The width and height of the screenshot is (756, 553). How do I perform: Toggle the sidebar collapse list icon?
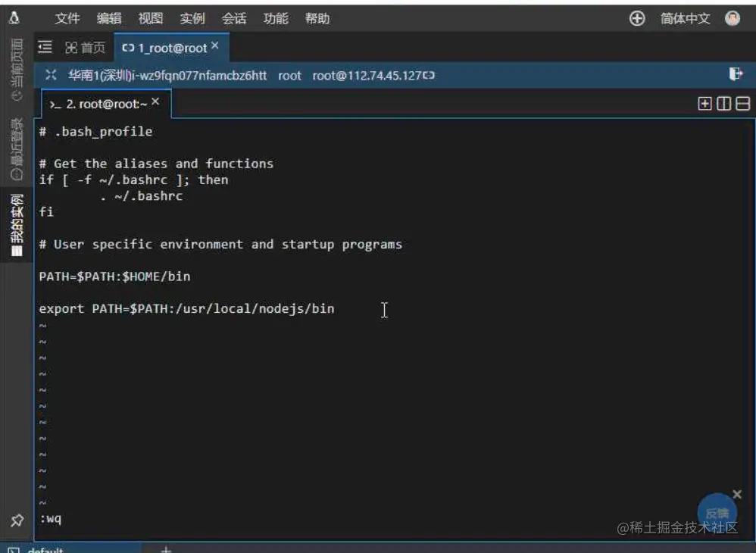point(45,47)
